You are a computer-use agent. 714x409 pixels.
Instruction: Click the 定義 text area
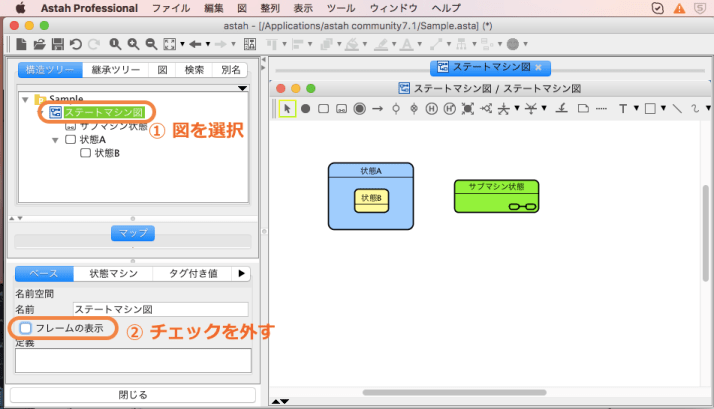point(133,361)
